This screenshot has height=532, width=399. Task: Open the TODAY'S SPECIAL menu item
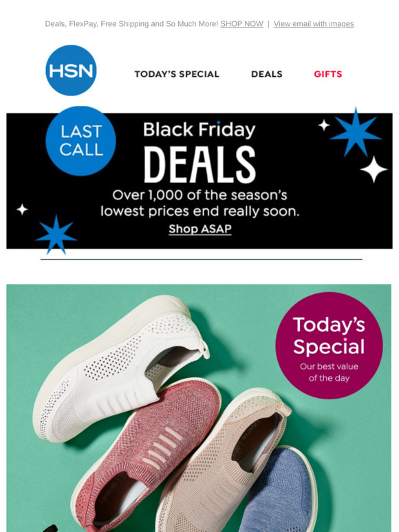[177, 74]
